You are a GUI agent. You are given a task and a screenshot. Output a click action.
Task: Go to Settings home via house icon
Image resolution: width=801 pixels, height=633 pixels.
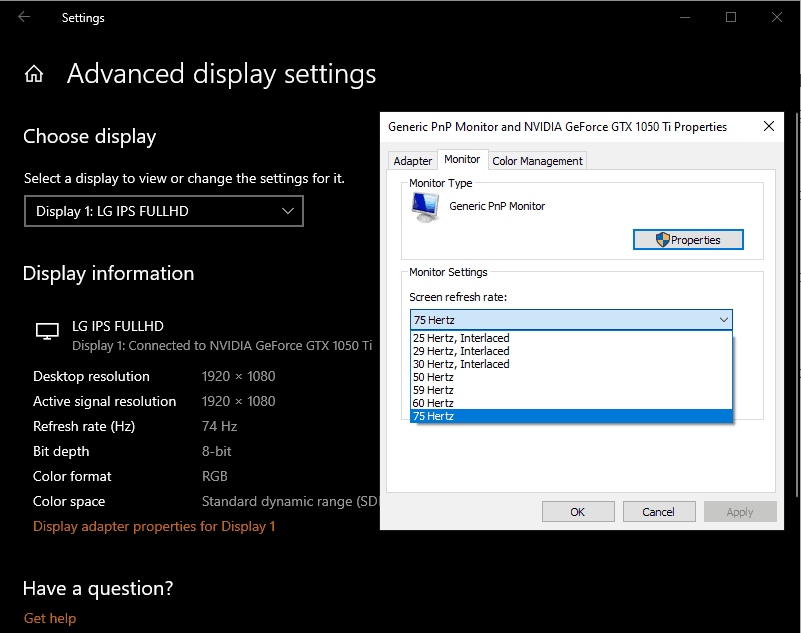tap(34, 74)
